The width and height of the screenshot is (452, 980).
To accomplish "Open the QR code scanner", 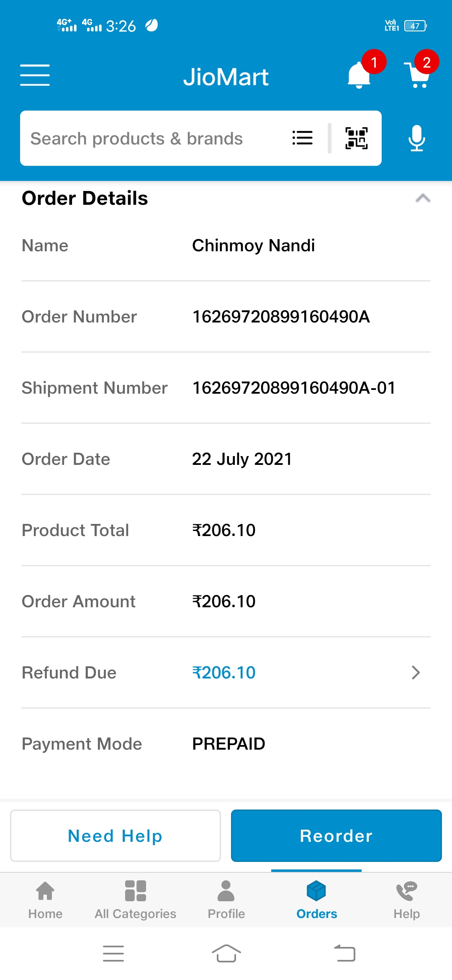I will point(356,138).
